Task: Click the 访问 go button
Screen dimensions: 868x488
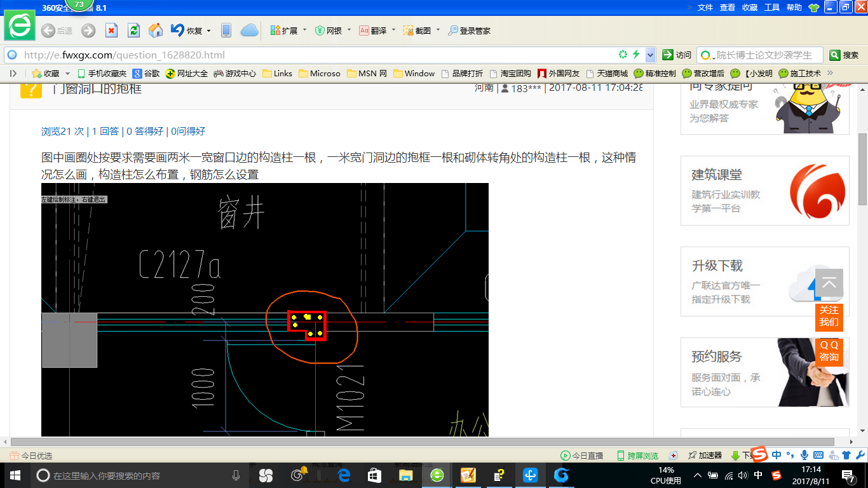Action: [x=677, y=55]
